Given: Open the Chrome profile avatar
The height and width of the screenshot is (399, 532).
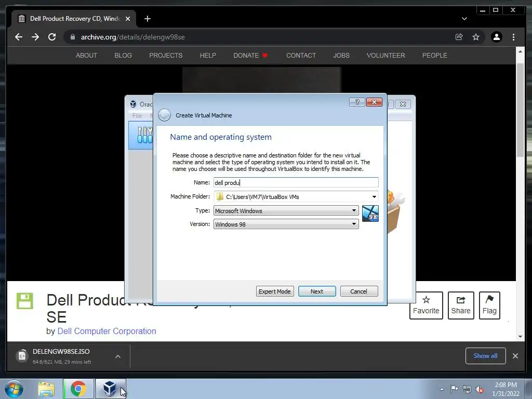Looking at the screenshot, I should pyautogui.click(x=497, y=37).
